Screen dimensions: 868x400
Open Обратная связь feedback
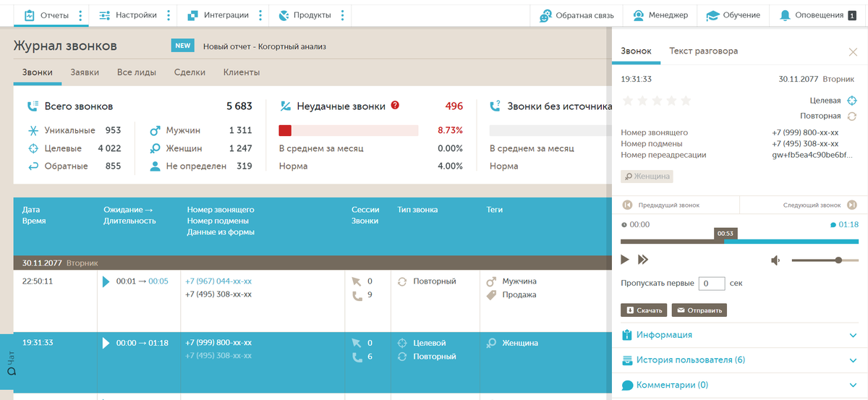click(576, 14)
